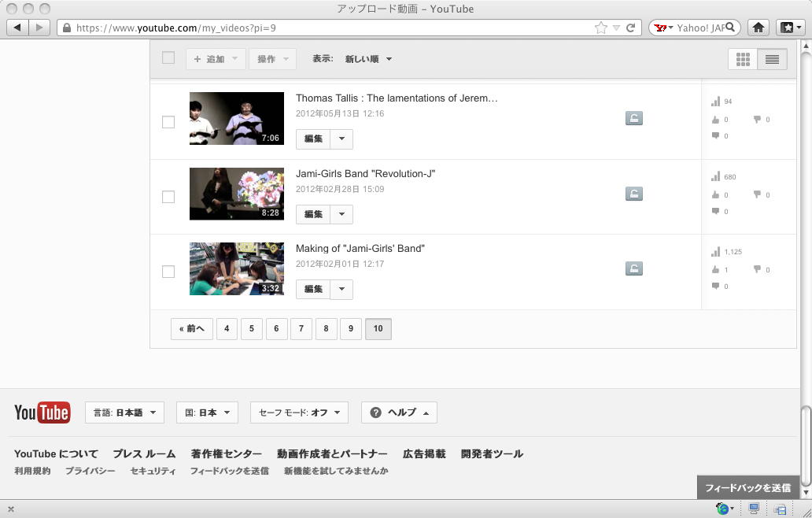The width and height of the screenshot is (812, 518).
Task: Bookmark page with star icon
Action: 600,28
